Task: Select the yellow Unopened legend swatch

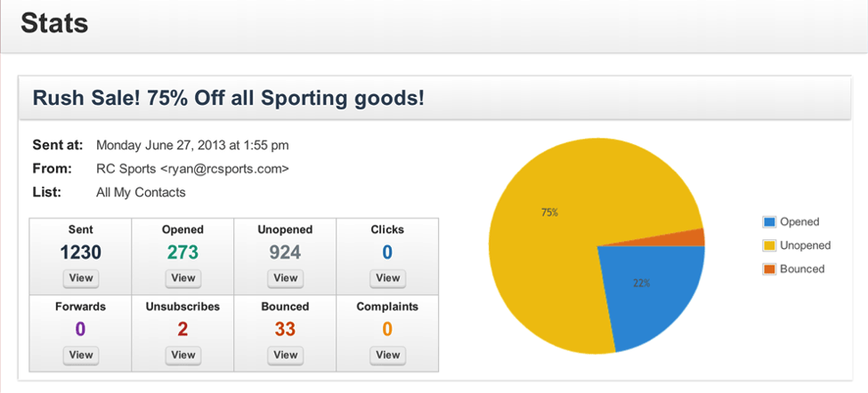Action: 769,245
